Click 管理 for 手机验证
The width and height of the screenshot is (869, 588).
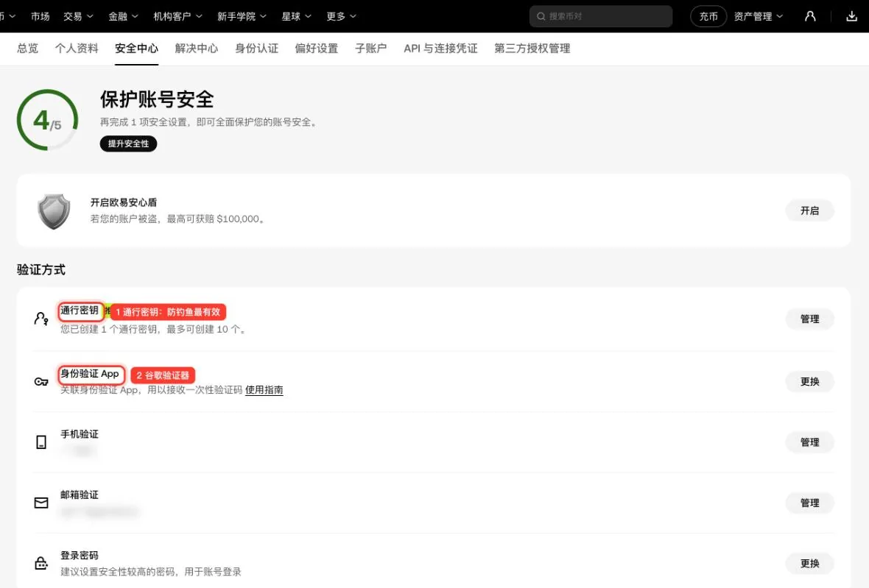tap(809, 442)
